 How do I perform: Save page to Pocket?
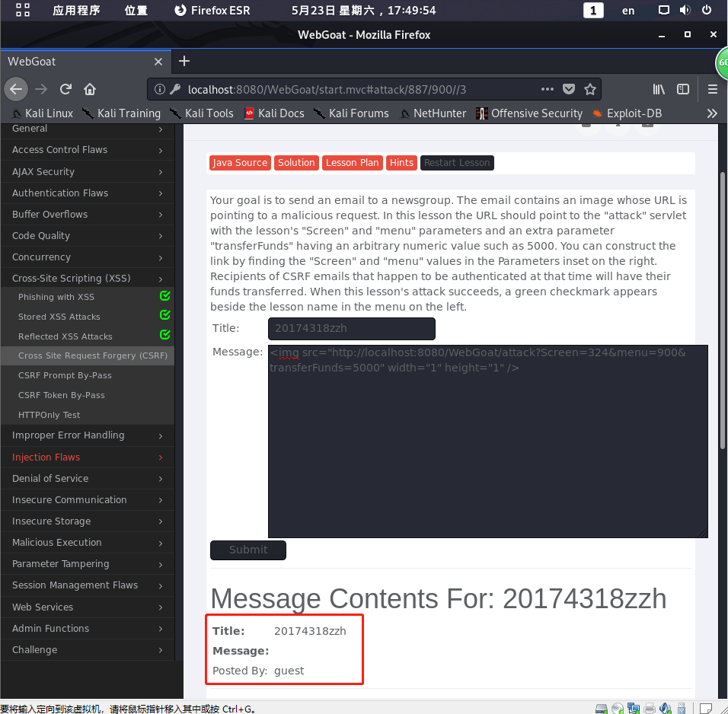pyautogui.click(x=569, y=89)
